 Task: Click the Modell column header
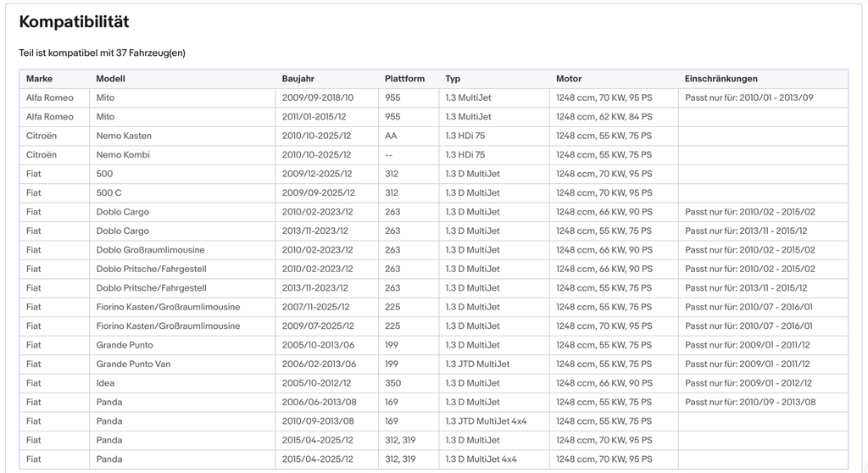pyautogui.click(x=111, y=79)
